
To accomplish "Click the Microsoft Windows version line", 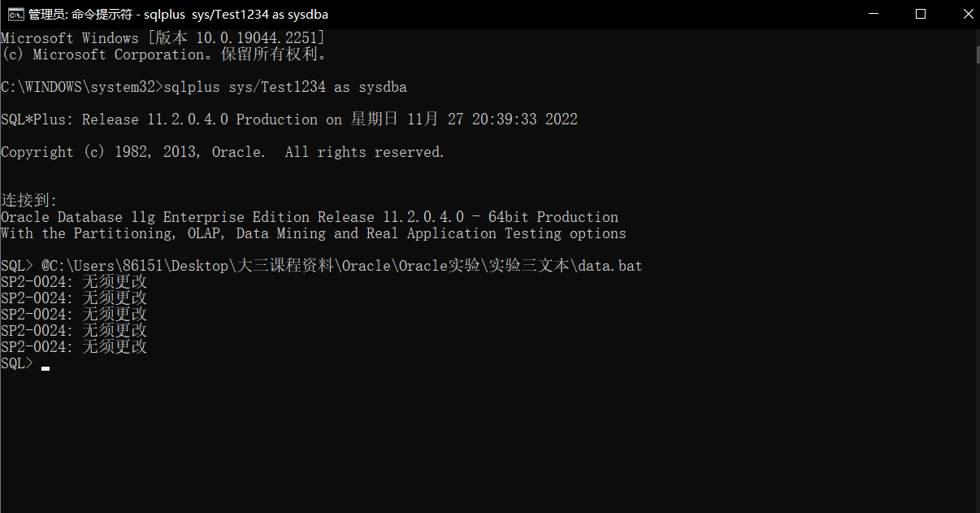I will coord(163,38).
